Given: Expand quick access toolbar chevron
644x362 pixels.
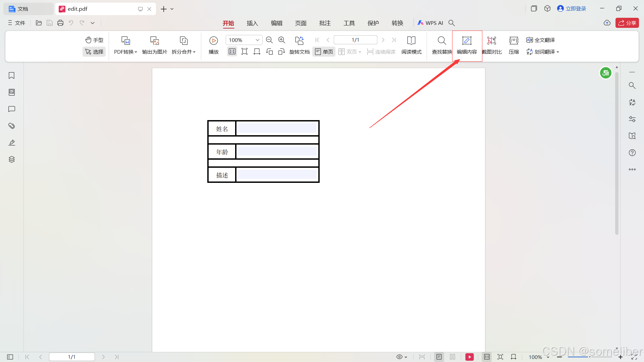Looking at the screenshot, I should coord(93,23).
